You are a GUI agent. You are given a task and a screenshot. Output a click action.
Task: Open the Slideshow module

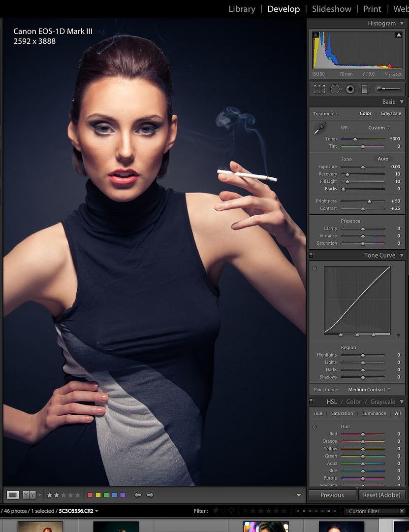click(331, 9)
